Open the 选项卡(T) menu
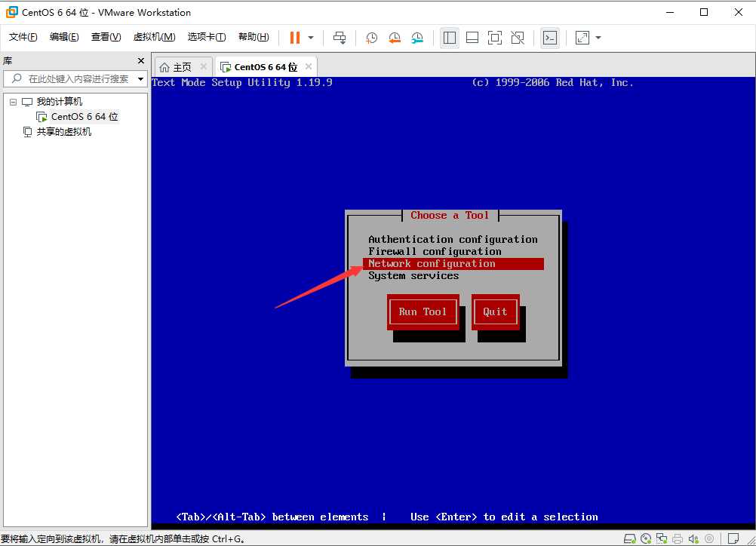This screenshot has width=756, height=546. click(x=207, y=37)
